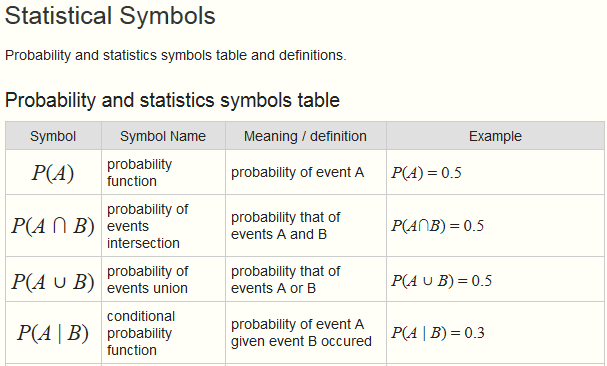Select the Symbol Name column header
The image size is (607, 366).
coord(163,136)
